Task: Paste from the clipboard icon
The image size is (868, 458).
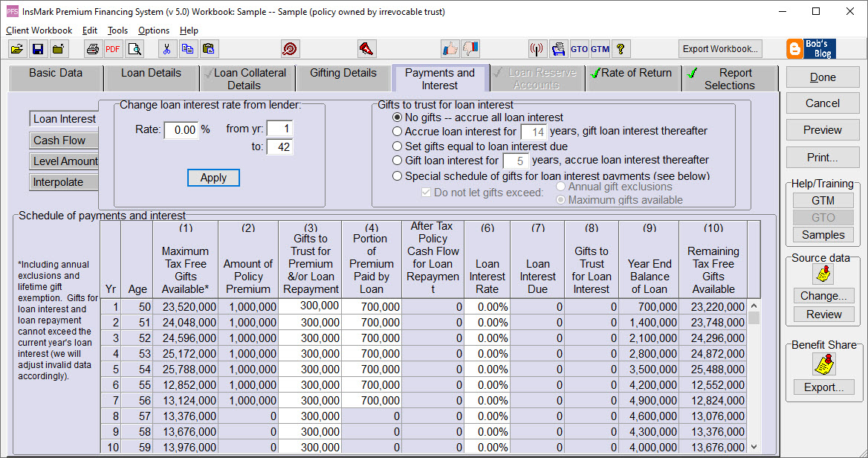Action: click(x=209, y=48)
